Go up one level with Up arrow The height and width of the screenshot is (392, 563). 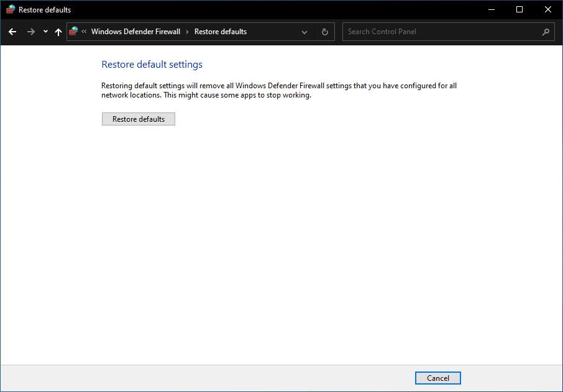[58, 32]
